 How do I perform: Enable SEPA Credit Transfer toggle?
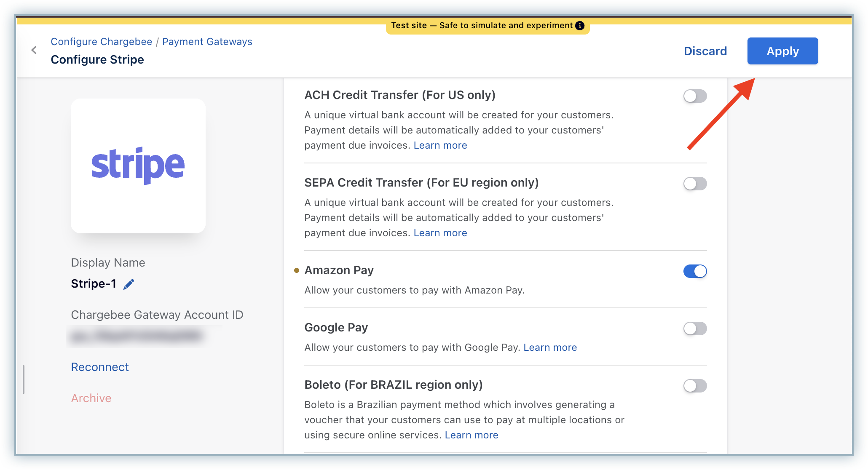[695, 184]
